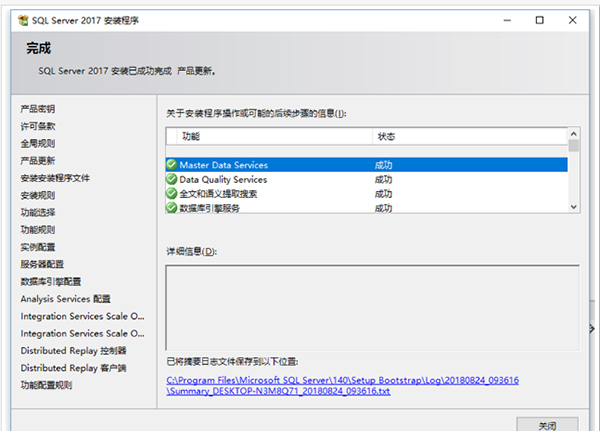The height and width of the screenshot is (431, 600).
Task: Select the Master Data Services row
Action: pos(367,165)
